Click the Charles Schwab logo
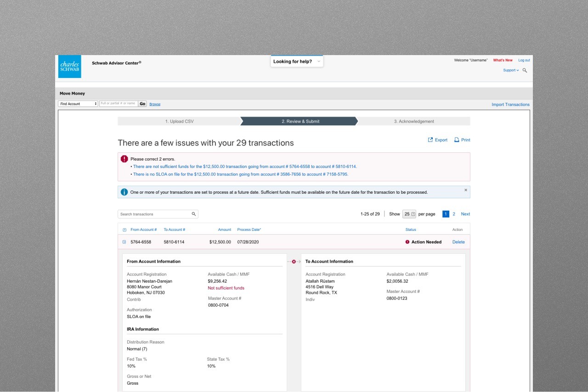This screenshot has width=588, height=392. (x=70, y=67)
